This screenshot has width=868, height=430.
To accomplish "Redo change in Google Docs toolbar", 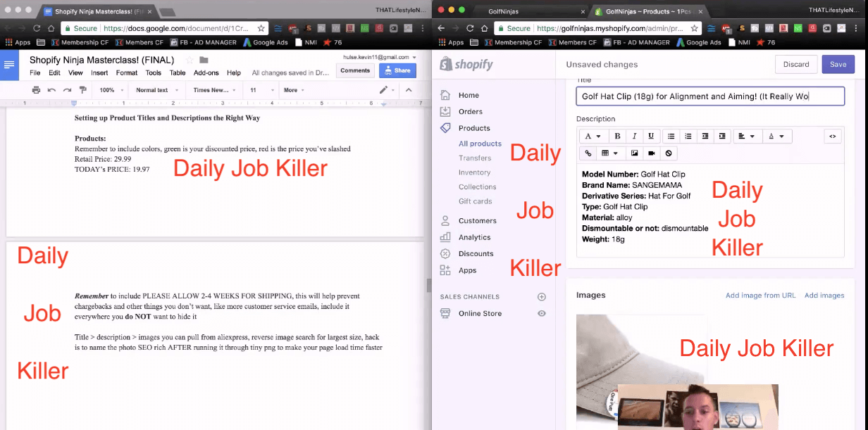I will (67, 90).
